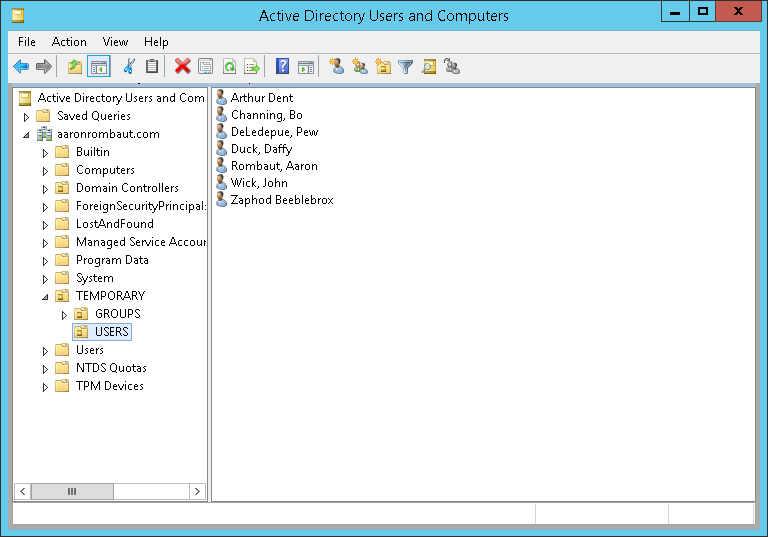This screenshot has width=768, height=537.
Task: Open the View menu
Action: tap(115, 42)
